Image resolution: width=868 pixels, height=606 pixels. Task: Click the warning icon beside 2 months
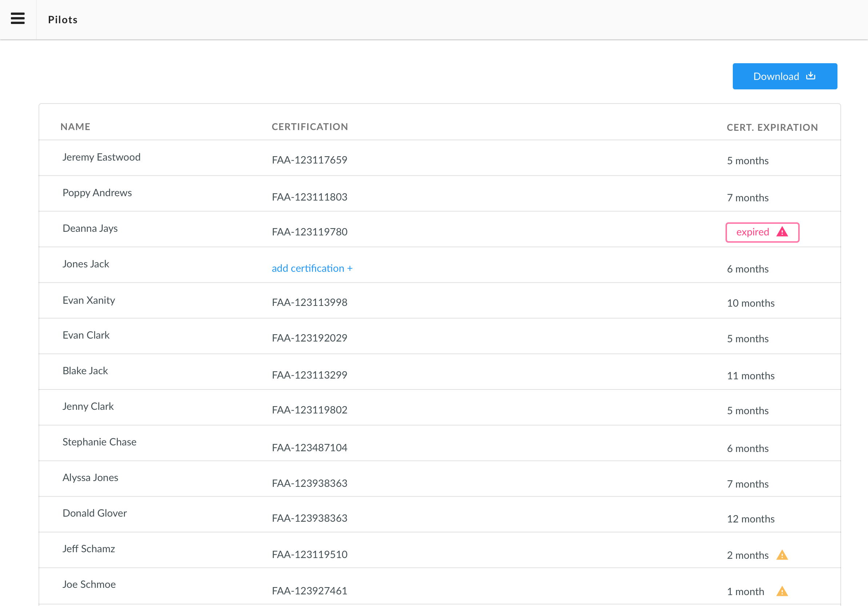(x=782, y=555)
